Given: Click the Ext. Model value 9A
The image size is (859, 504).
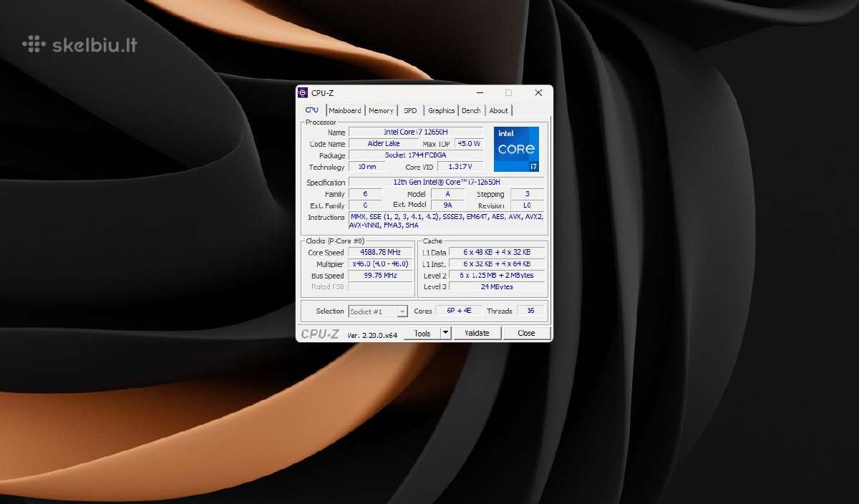Looking at the screenshot, I should coord(448,205).
